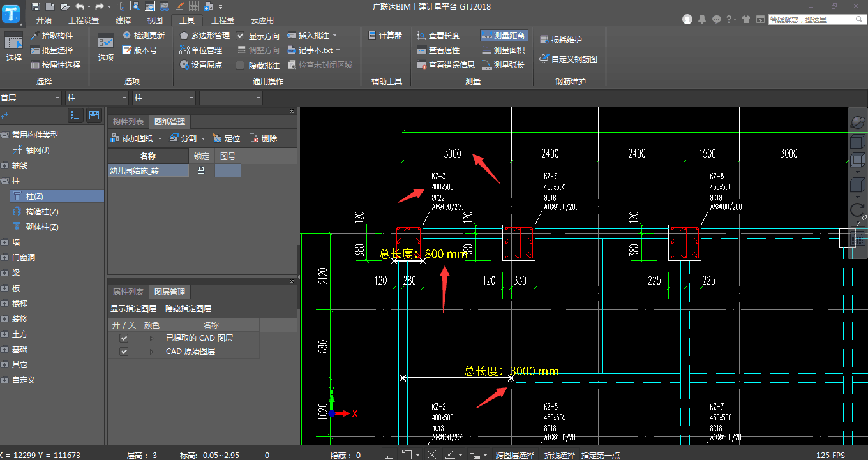Toggle checkbox for CAD 原始图层
Viewport: 868px width, 460px height.
(124, 352)
